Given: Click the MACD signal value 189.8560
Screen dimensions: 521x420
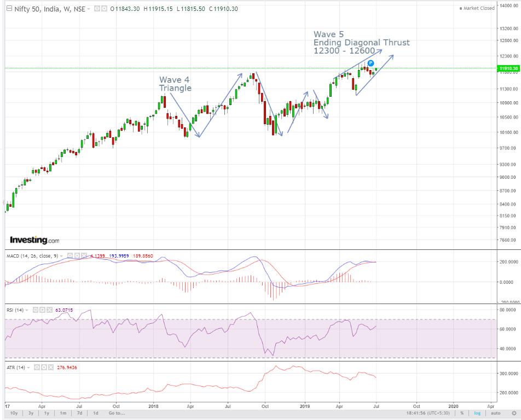Looking at the screenshot, I should 143,256.
